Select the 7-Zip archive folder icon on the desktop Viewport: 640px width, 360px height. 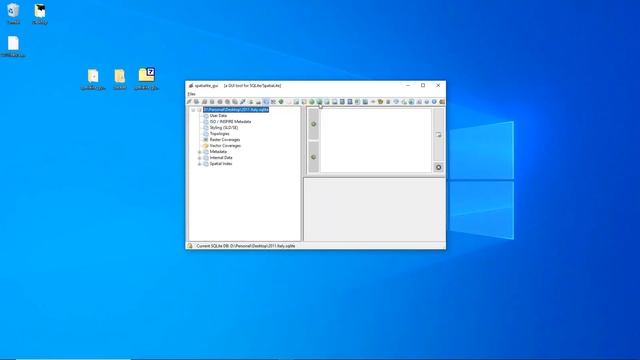pos(147,79)
